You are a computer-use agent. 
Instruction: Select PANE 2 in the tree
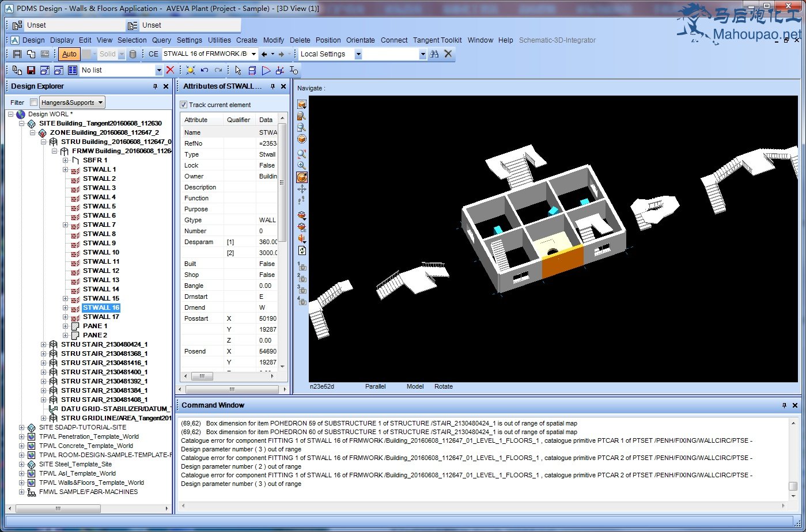(x=95, y=335)
